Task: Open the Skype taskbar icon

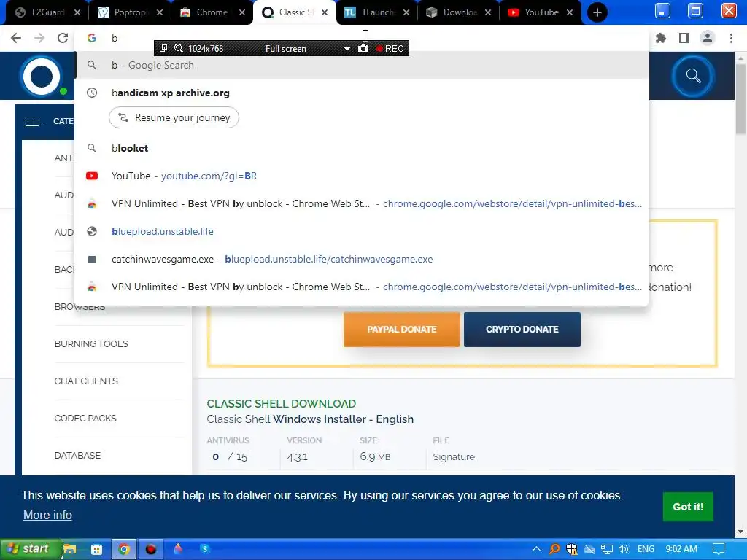Action: (x=205, y=549)
